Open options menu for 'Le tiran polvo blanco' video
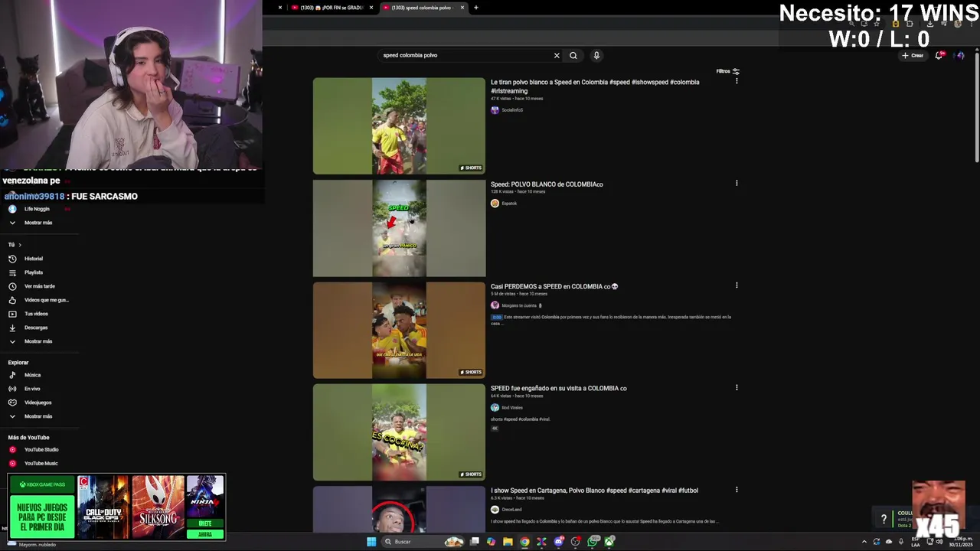This screenshot has width=980, height=551. [737, 81]
